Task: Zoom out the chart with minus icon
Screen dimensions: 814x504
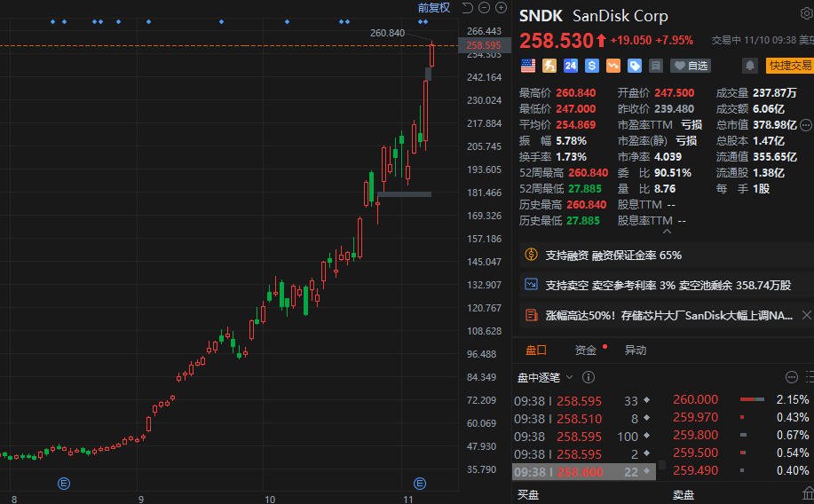Action: 482,8
